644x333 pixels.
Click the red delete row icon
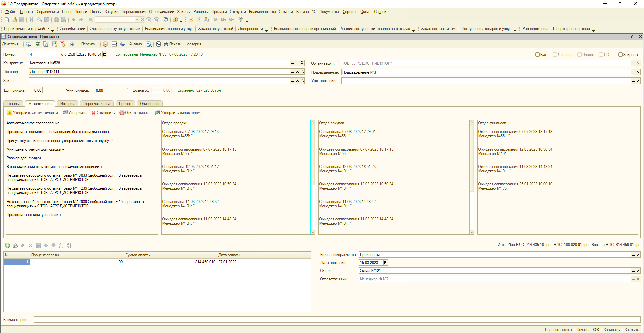[x=30, y=245]
